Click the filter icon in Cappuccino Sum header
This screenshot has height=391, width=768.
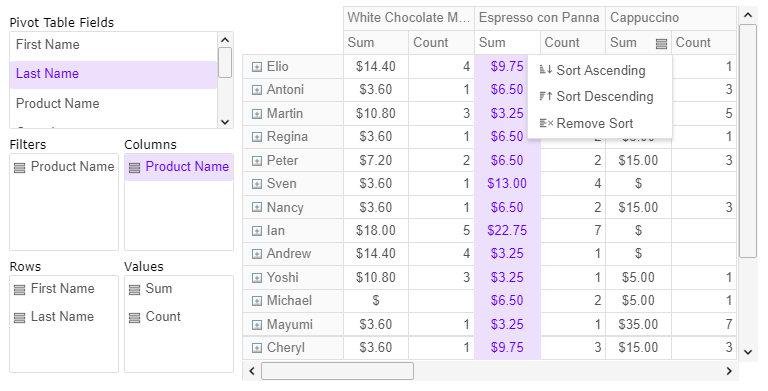click(661, 44)
